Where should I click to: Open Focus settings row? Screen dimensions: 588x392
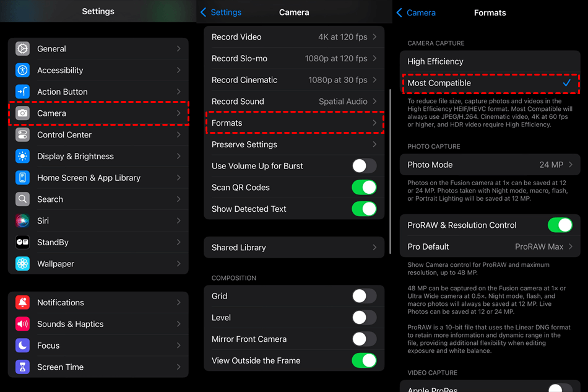(98, 346)
